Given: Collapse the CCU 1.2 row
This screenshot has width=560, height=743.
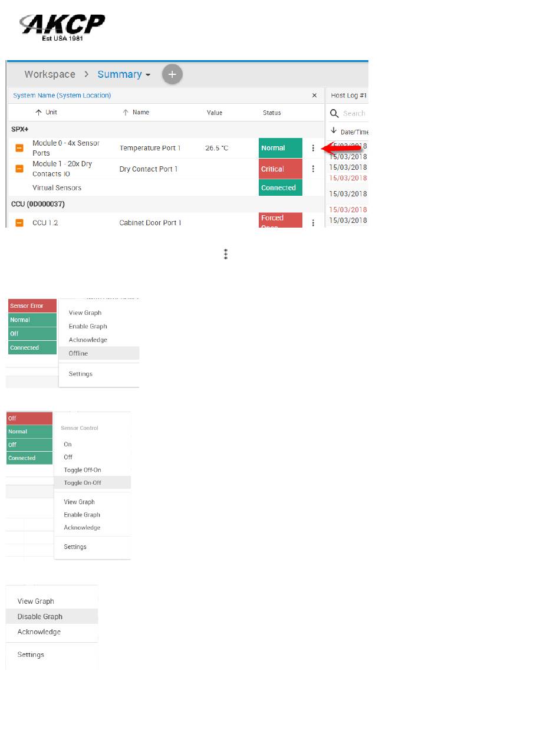Looking at the screenshot, I should 19,223.
